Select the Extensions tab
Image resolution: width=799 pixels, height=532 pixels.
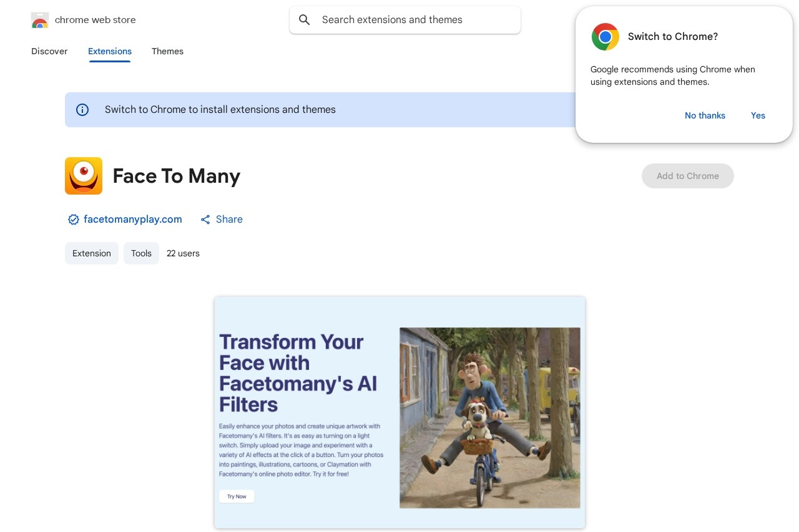[x=110, y=51]
